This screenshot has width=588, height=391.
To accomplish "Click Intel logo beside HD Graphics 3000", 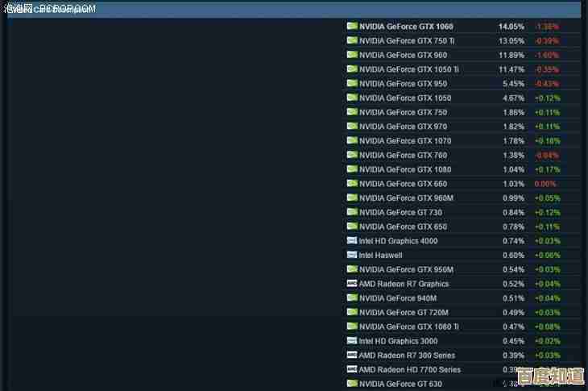I will coord(352,341).
